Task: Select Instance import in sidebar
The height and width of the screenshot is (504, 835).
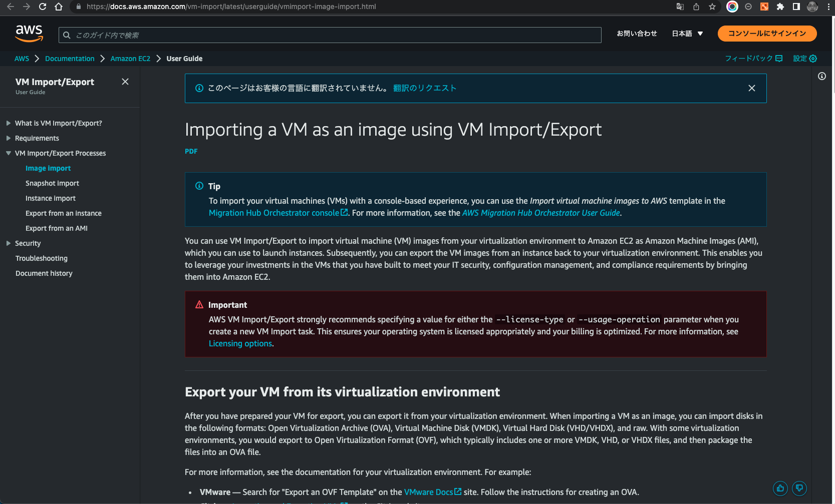Action: (51, 198)
